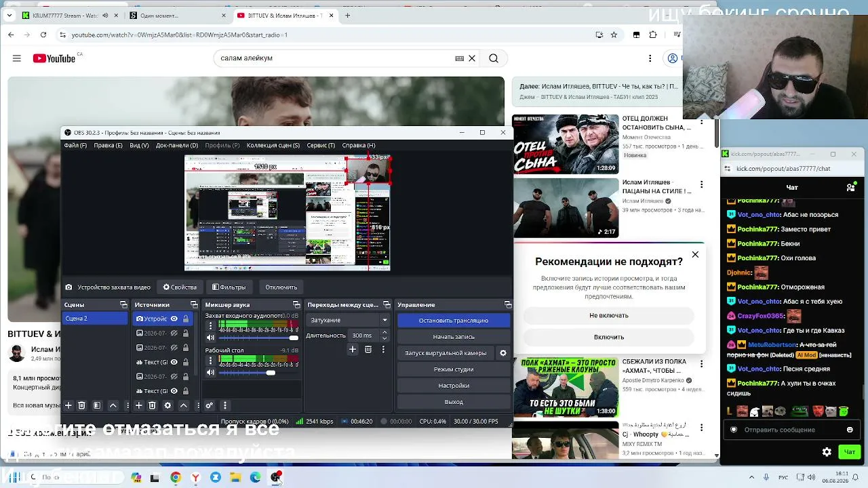Open OBS Сервис menu

point(321,145)
